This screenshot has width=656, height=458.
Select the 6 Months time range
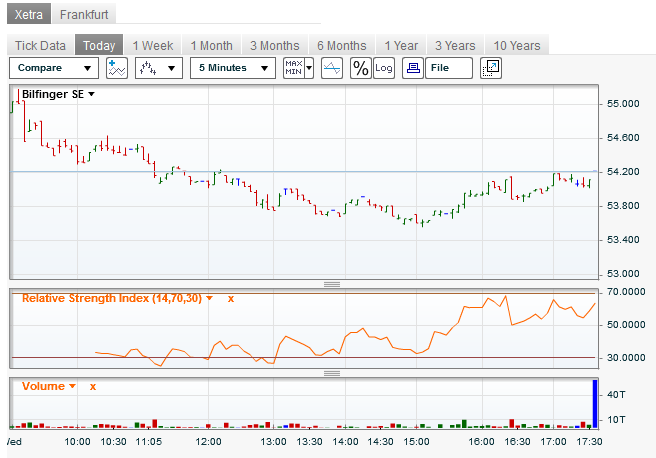pyautogui.click(x=342, y=45)
